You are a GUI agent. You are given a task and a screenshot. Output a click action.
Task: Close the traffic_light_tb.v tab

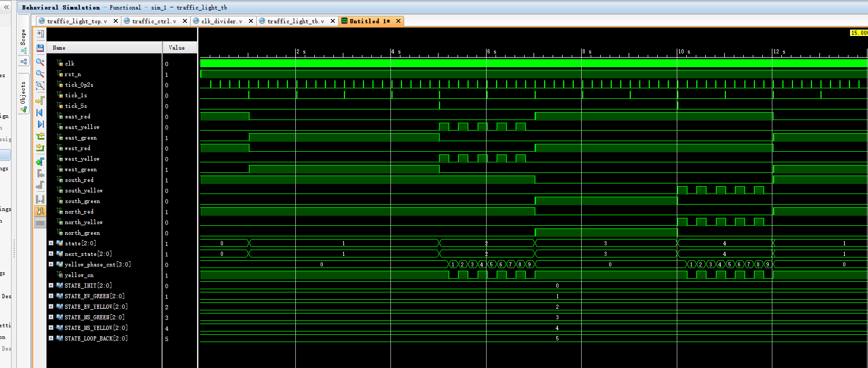tap(333, 21)
